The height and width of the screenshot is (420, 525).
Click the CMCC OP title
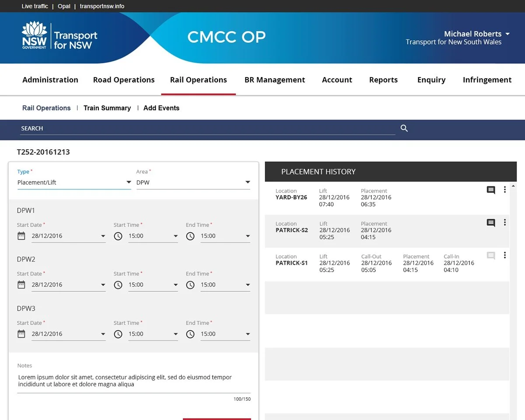[226, 37]
